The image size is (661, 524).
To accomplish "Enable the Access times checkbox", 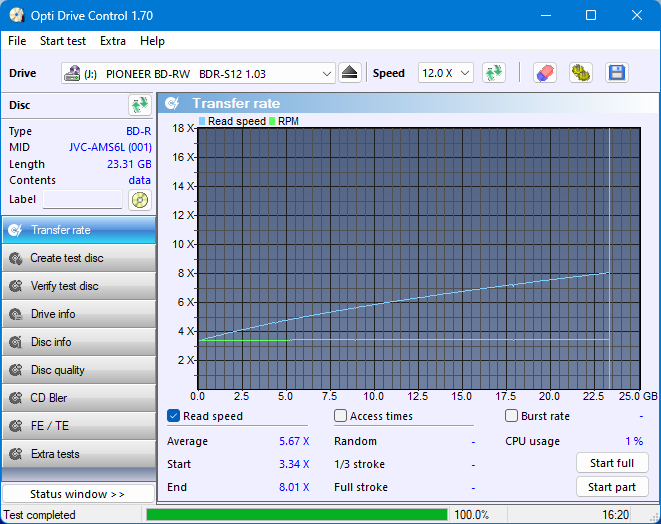I will point(341,416).
